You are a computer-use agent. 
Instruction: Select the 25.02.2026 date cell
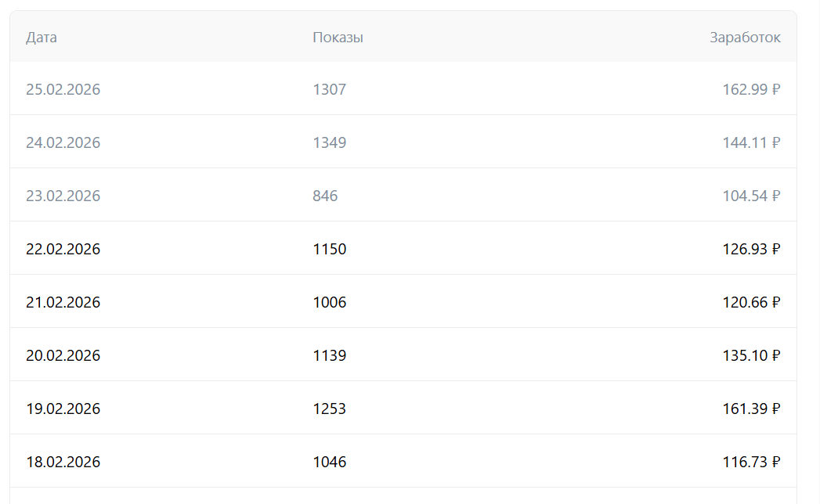63,89
